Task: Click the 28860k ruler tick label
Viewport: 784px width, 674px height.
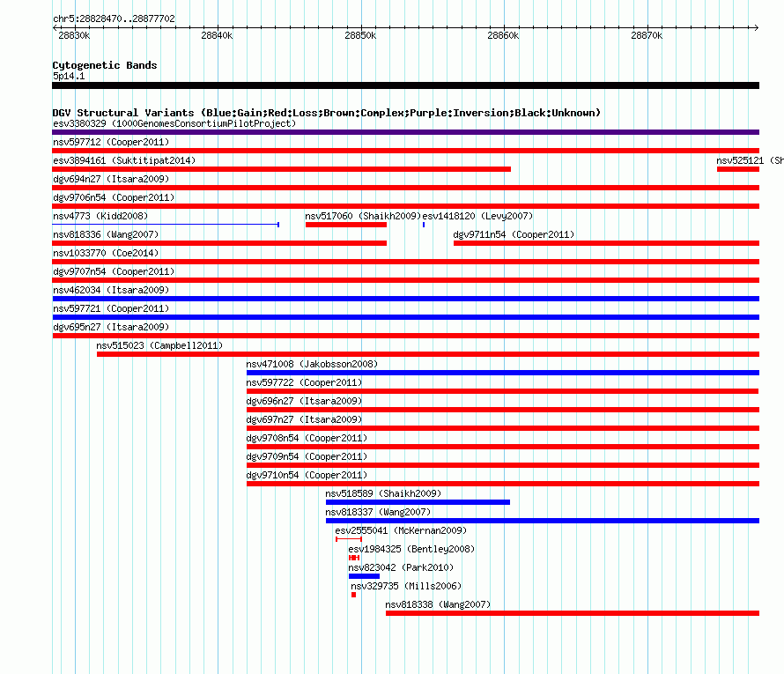Action: coord(504,35)
